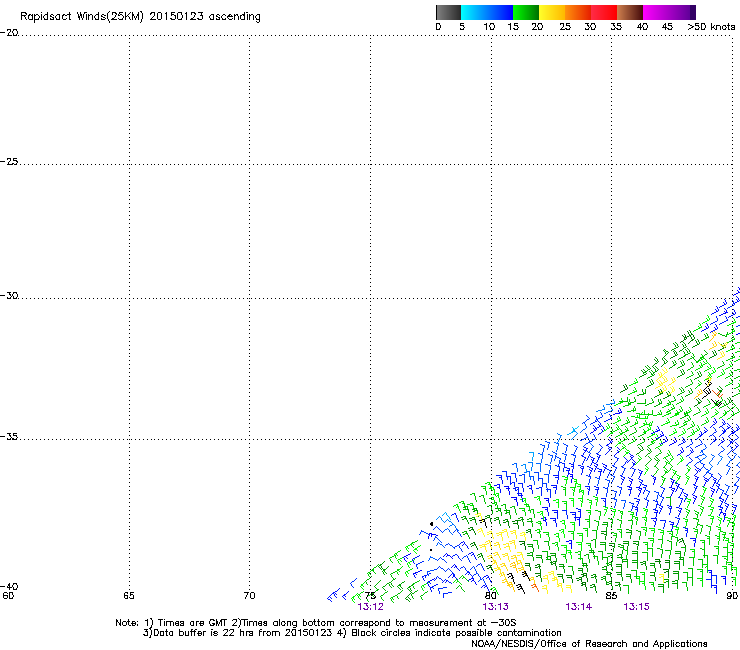The height and width of the screenshot is (650, 740).
Task: Click the purple '13:15' time label
Action: 636,607
